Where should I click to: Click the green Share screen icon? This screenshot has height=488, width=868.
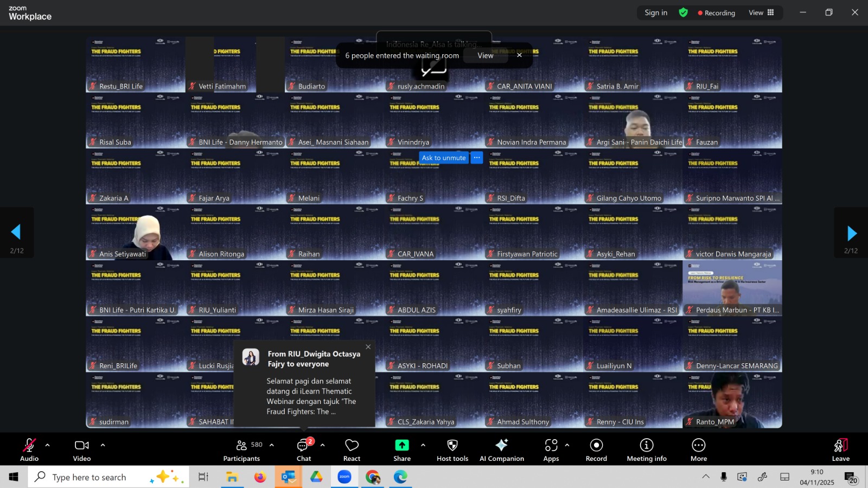click(402, 445)
